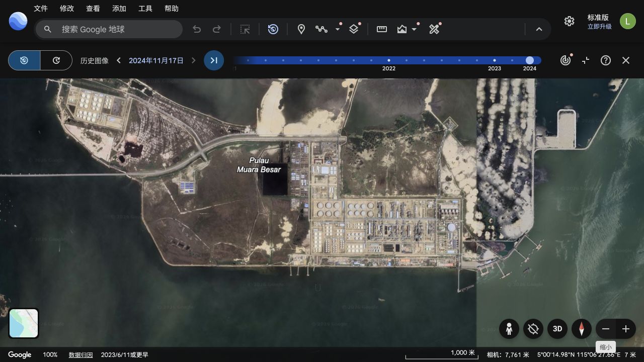Activate the Street View pegman

point(509,329)
